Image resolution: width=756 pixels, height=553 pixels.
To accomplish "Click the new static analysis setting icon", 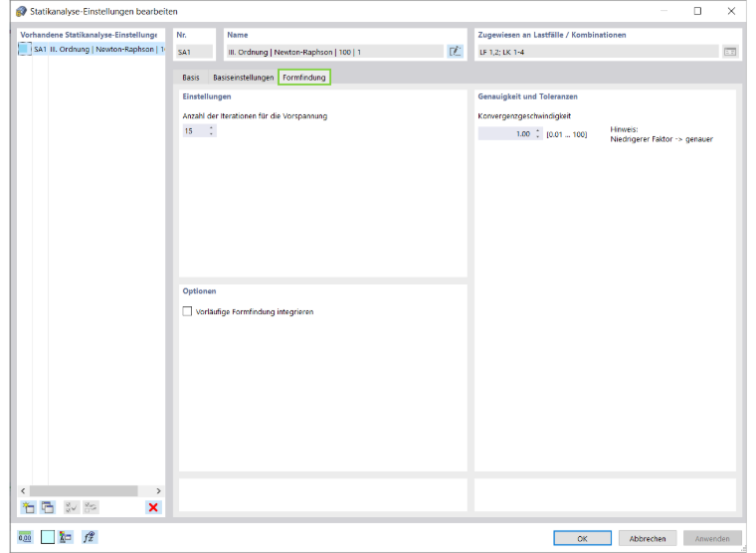I will coord(28,507).
